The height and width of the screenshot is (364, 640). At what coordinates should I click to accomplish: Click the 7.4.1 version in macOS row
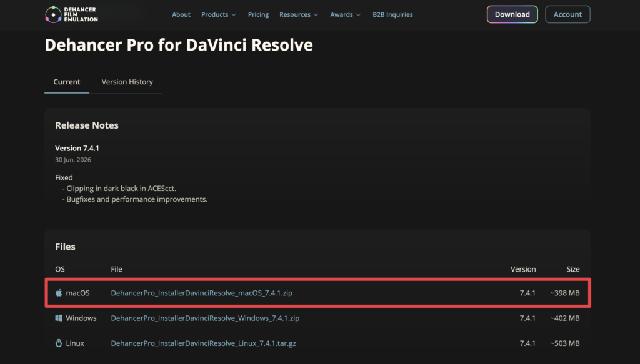[527, 293]
